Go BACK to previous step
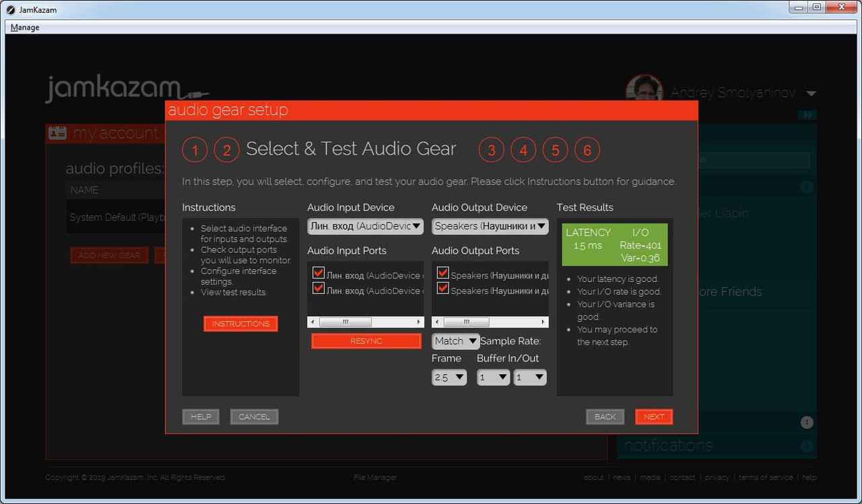862x504 pixels. pos(605,417)
